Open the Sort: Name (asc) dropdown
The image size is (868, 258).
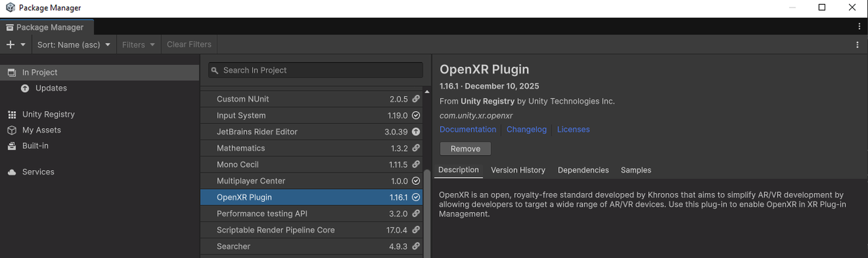click(74, 45)
